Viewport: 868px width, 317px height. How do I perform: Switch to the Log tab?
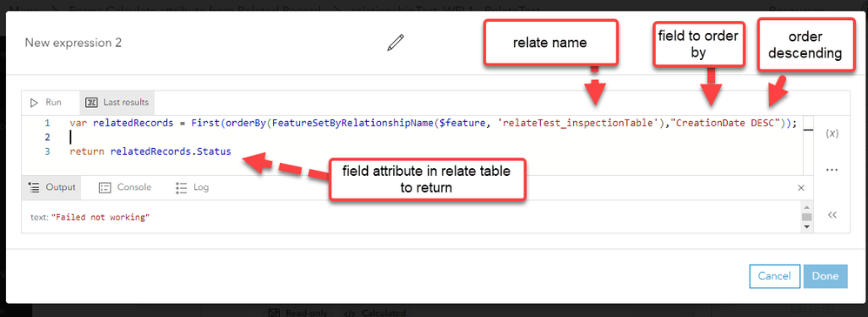pos(192,187)
